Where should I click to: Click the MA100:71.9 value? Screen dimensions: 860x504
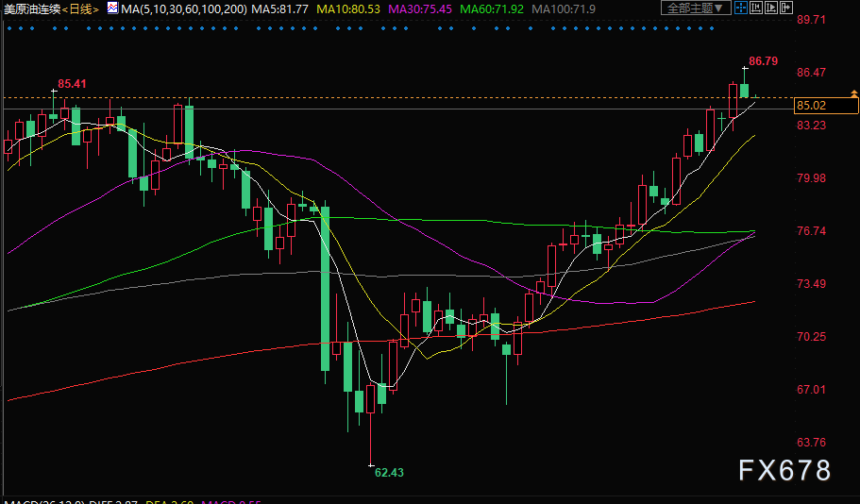[x=564, y=8]
